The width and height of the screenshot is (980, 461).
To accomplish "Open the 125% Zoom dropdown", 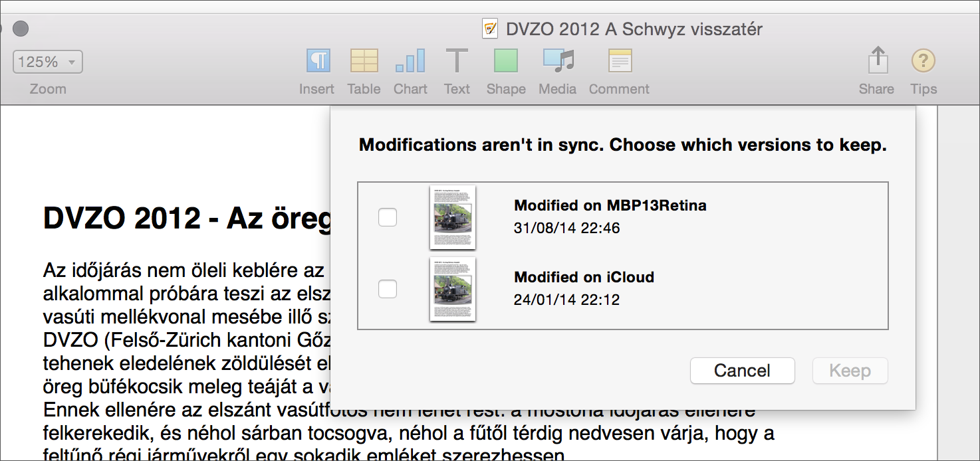I will [x=48, y=62].
